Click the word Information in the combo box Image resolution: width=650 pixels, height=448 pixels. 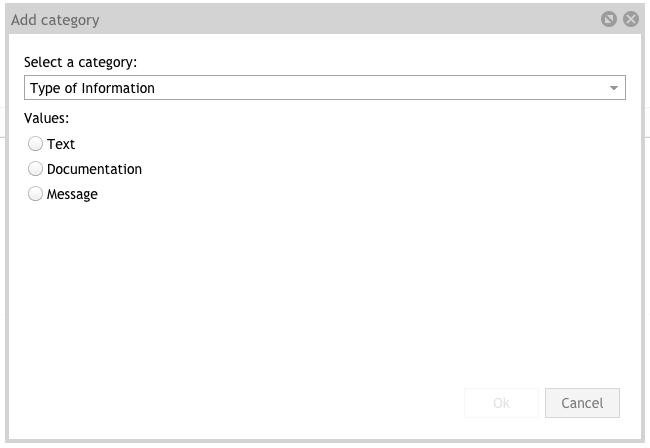coord(118,88)
